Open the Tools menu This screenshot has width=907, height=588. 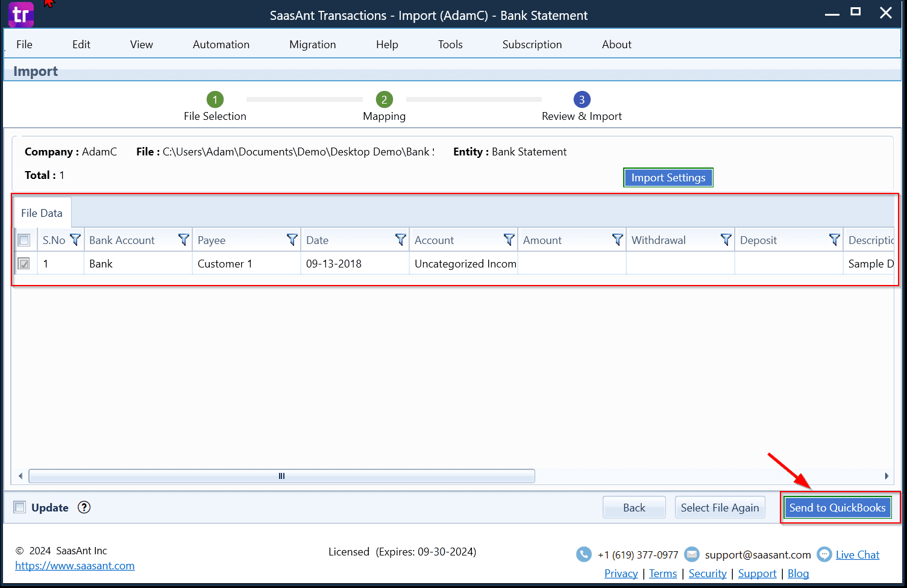click(x=450, y=45)
